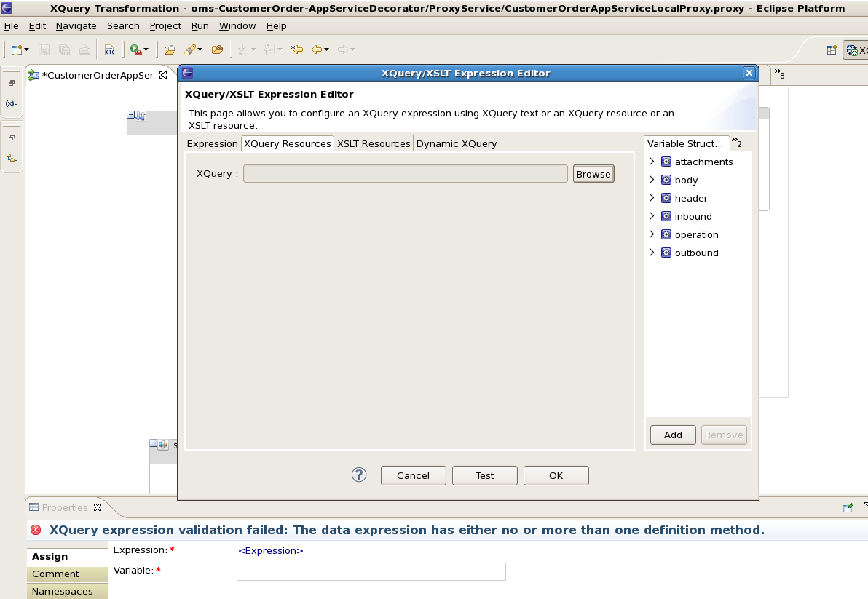The height and width of the screenshot is (599, 868).
Task: Open the Edit menu
Action: click(x=37, y=26)
